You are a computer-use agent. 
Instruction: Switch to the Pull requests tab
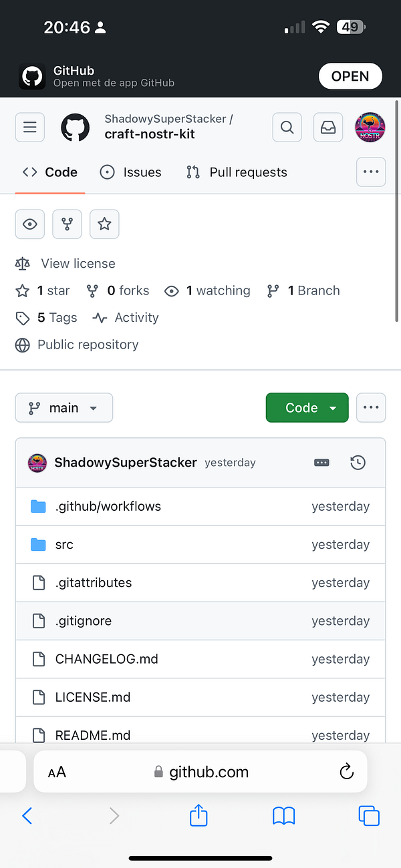[237, 172]
